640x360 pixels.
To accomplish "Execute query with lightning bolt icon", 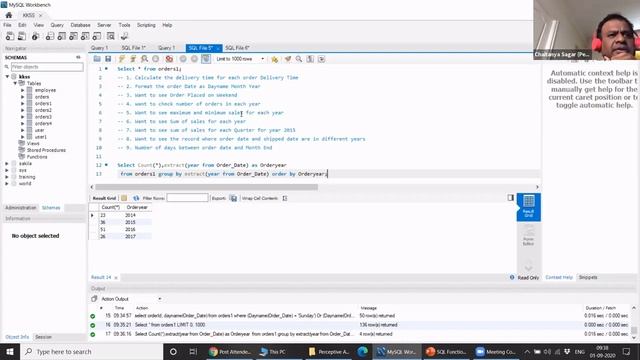I will 122,59.
